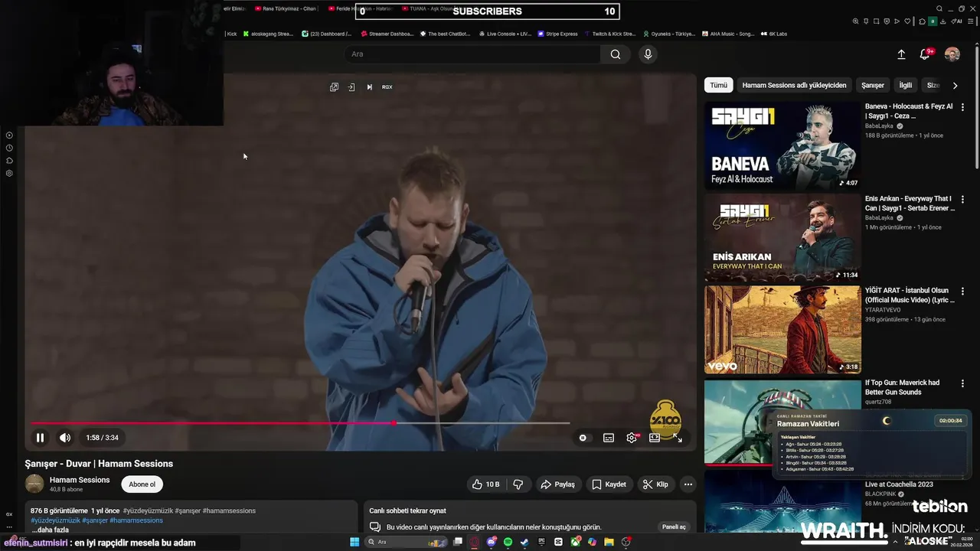The image size is (980, 551).
Task: Open options menu for Enis Arıkan video
Action: (962, 200)
